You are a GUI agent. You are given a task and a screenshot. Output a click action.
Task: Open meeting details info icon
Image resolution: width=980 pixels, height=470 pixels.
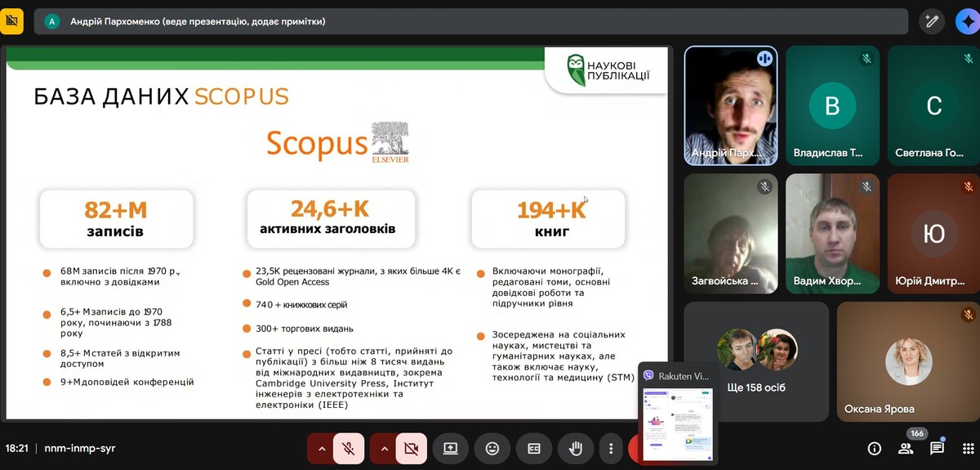[x=875, y=448]
